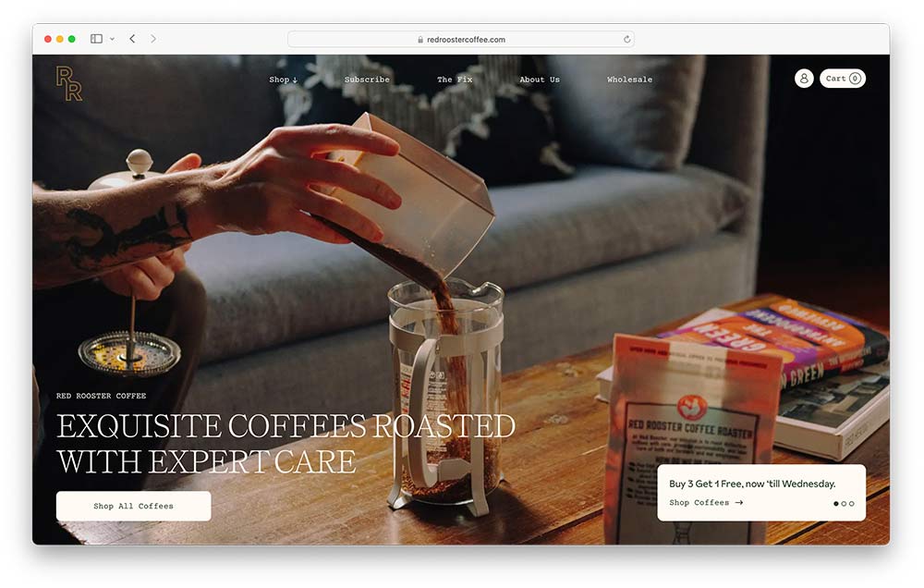Image resolution: width=924 pixels, height=588 pixels.
Task: Select the first promo carousel dot
Action: (835, 504)
